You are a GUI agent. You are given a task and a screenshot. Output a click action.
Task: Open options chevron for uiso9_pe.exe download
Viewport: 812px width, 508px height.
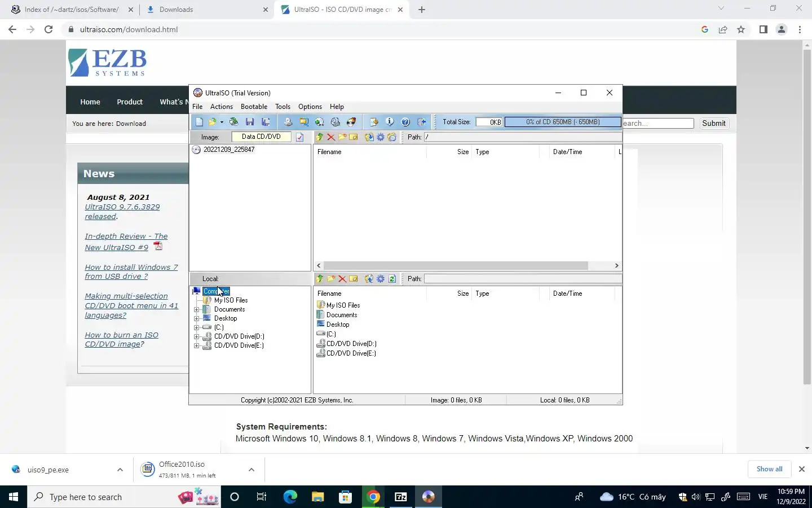coord(120,470)
